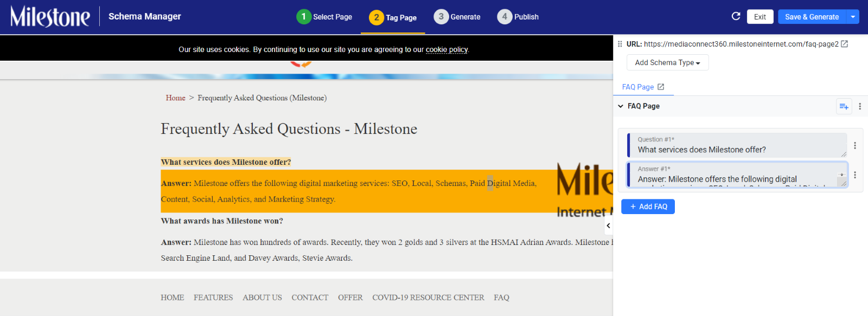Screen dimensions: 868x316
Task: Go to the Publish step
Action: [x=518, y=17]
